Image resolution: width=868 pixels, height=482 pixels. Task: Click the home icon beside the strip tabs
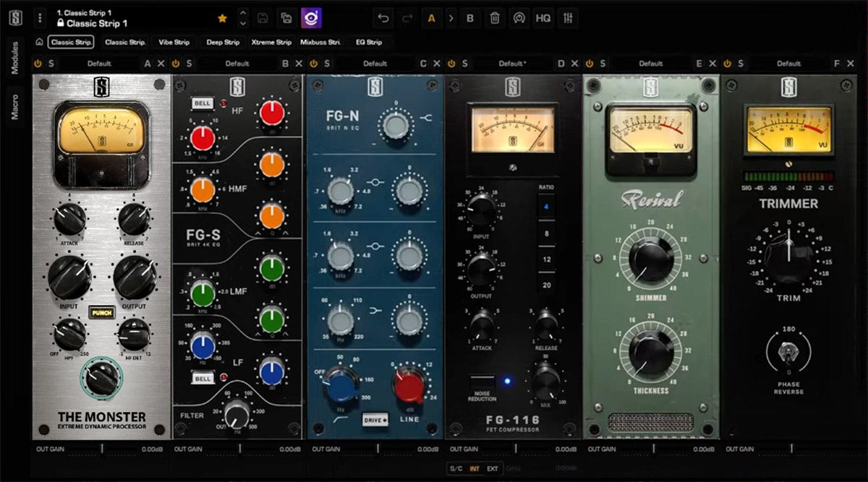39,42
